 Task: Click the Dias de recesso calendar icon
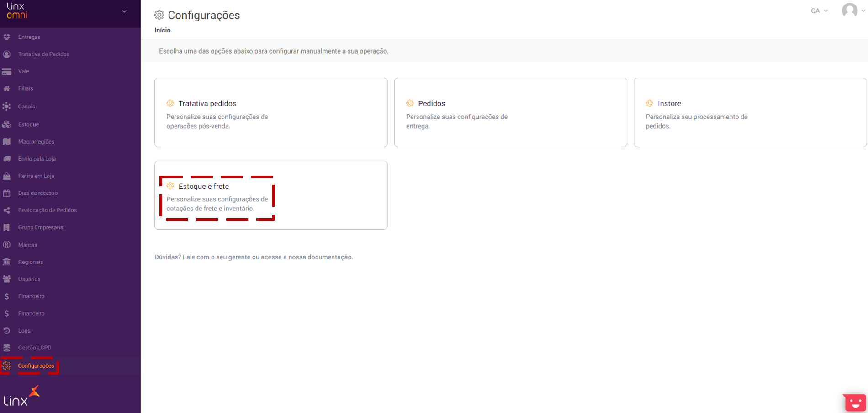(x=7, y=193)
